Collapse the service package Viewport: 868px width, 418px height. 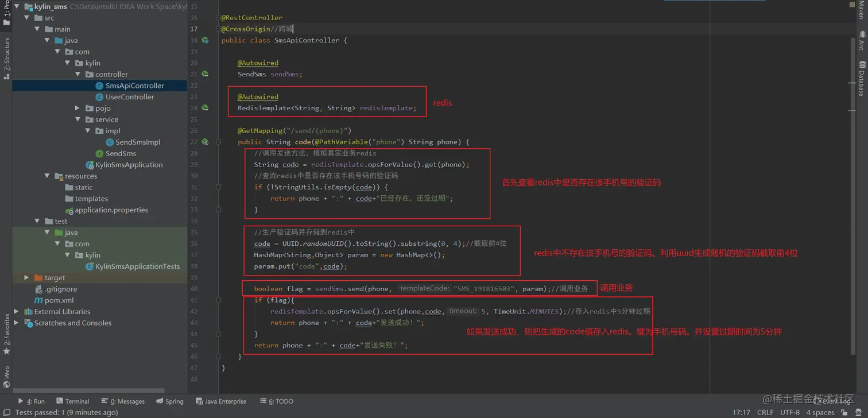pyautogui.click(x=77, y=119)
